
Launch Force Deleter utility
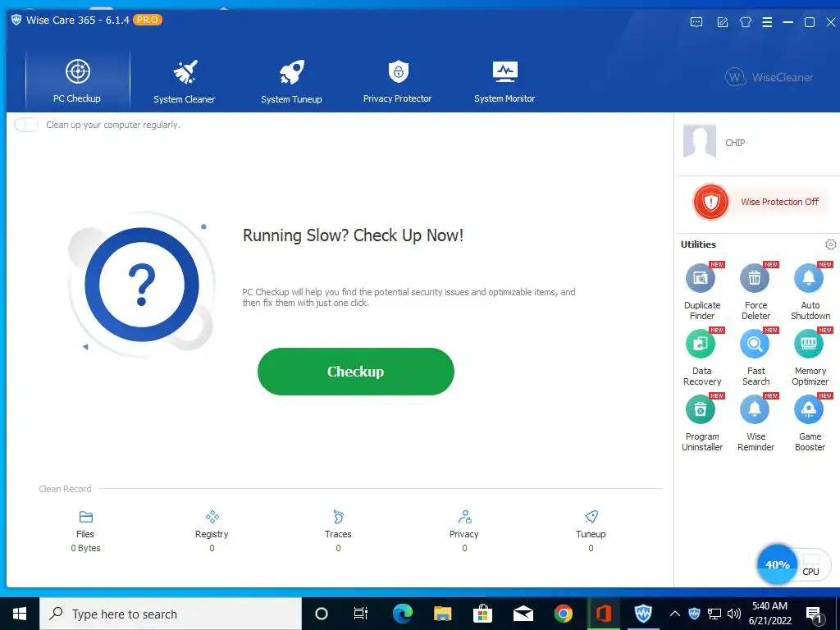756,291
